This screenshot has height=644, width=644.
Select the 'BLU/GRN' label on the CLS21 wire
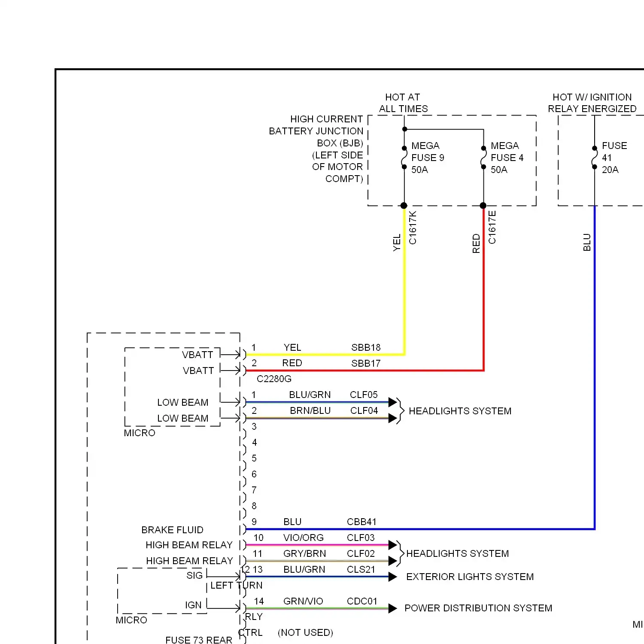304,569
